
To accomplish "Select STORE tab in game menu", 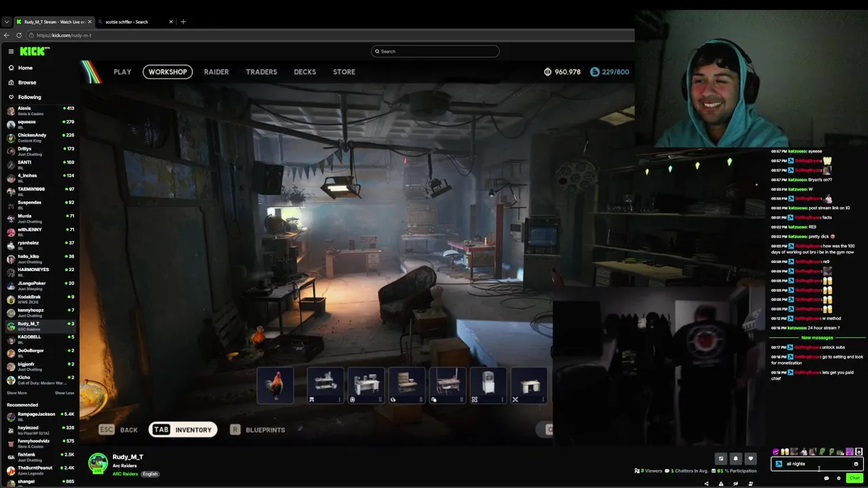I will click(344, 72).
